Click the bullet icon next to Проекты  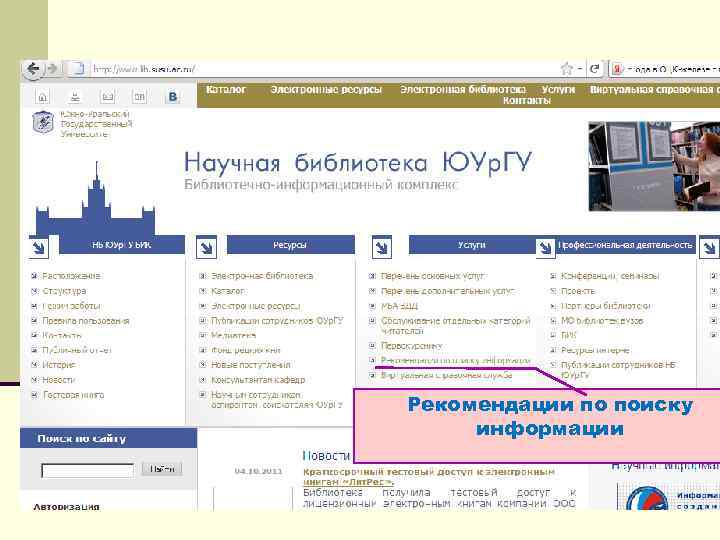point(553,291)
